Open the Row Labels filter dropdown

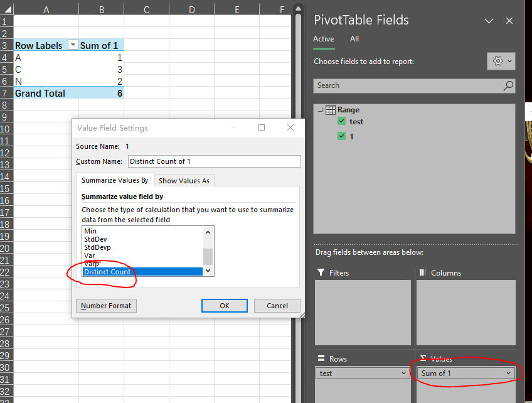point(72,45)
